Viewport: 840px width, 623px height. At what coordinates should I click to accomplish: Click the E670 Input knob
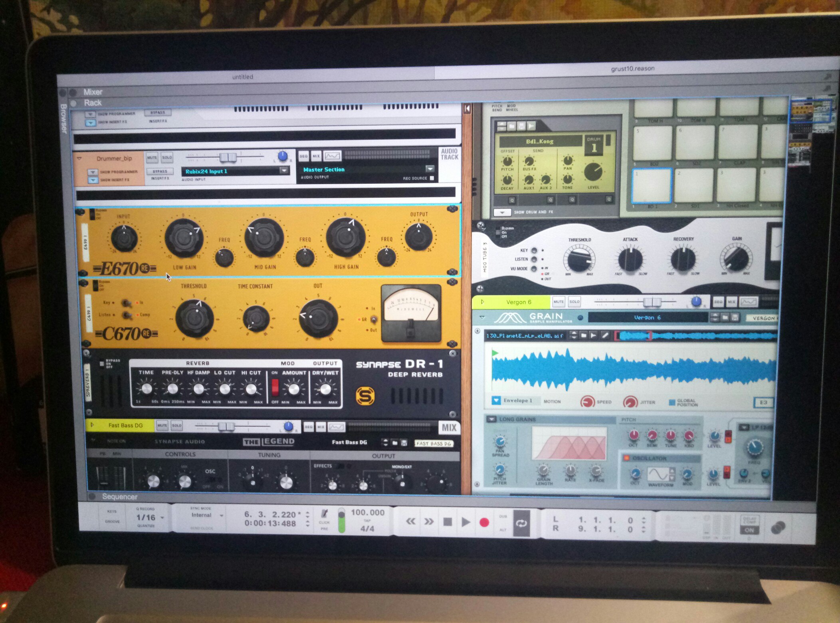click(124, 238)
